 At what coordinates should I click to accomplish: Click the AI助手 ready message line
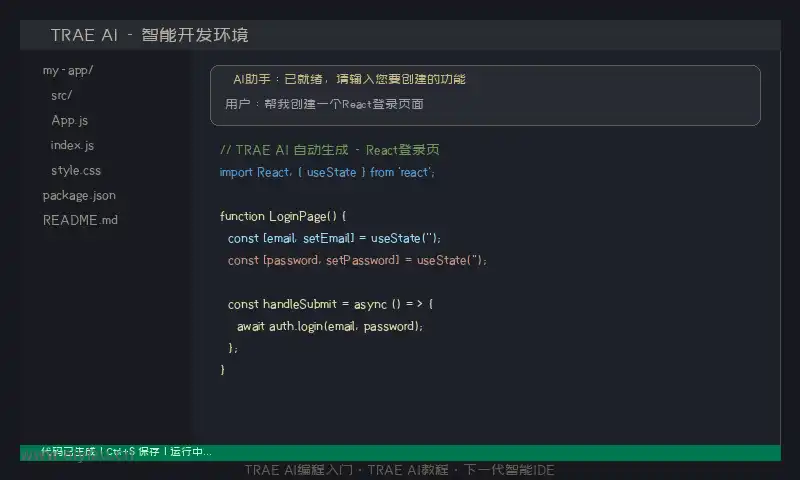349,79
